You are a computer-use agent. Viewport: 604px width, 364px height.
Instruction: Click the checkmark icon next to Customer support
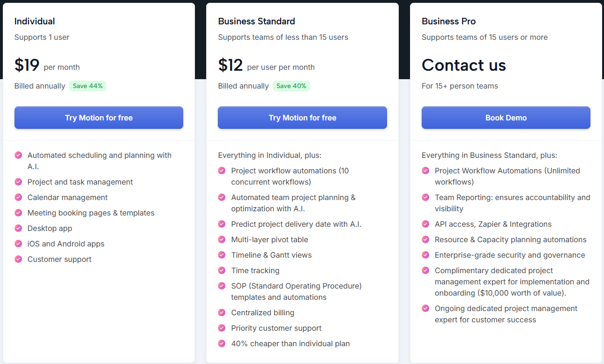18,259
